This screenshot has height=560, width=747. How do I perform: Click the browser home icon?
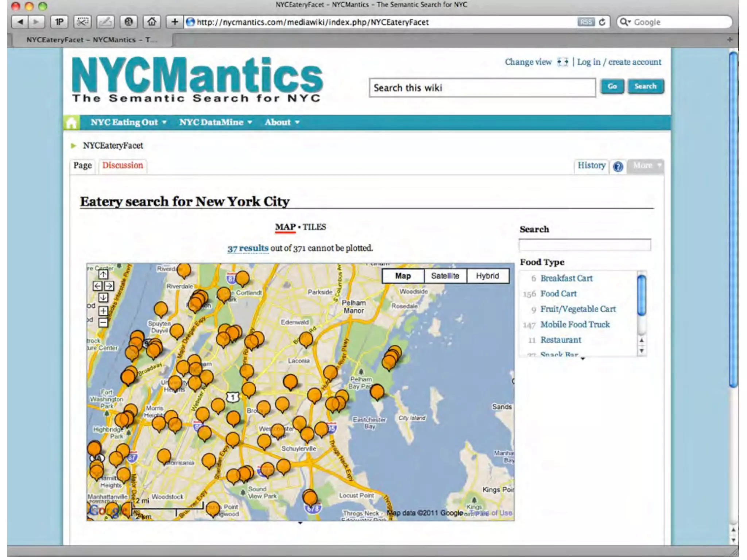152,22
